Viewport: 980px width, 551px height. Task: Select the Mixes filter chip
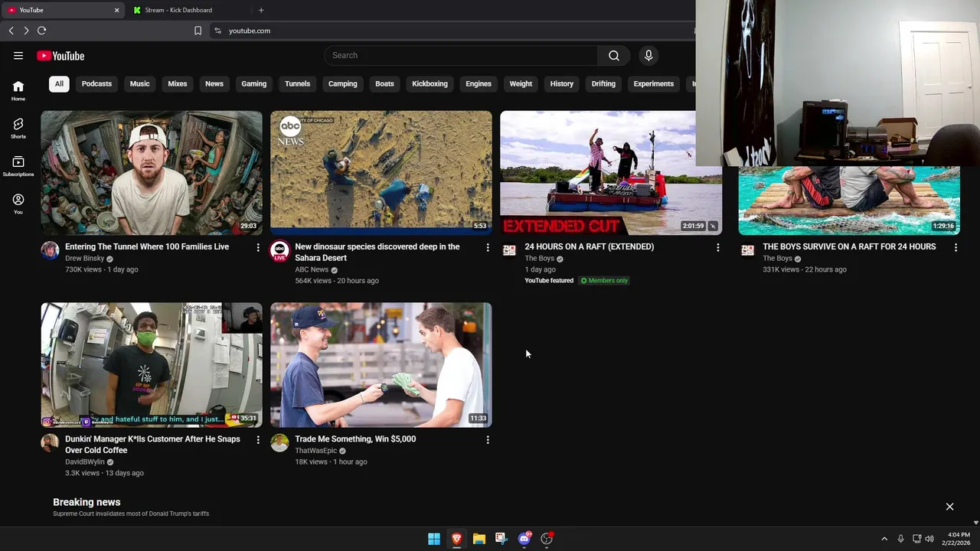[x=178, y=83]
